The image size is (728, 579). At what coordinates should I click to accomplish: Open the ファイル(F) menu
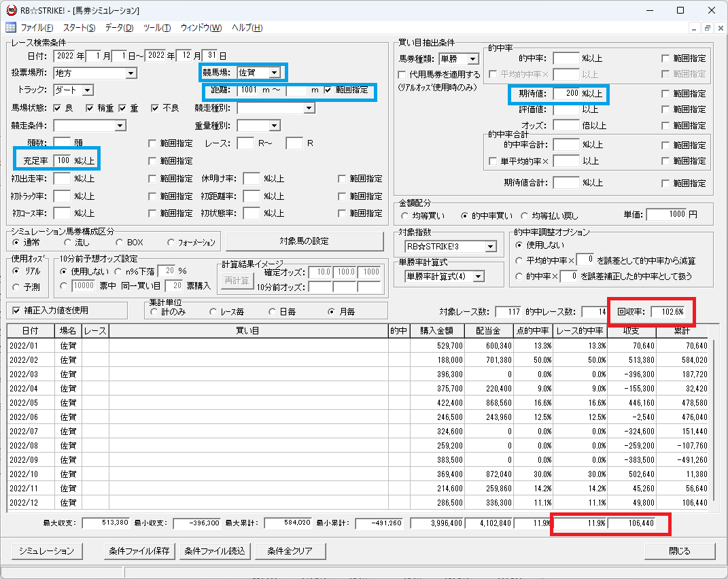tap(37, 28)
